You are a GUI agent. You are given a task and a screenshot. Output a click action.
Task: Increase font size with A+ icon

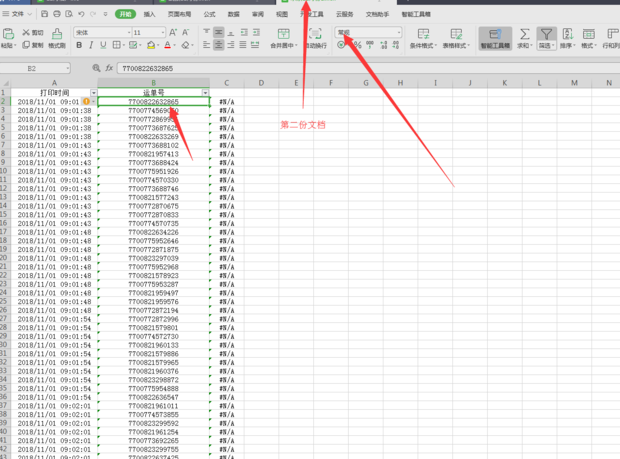tap(173, 32)
